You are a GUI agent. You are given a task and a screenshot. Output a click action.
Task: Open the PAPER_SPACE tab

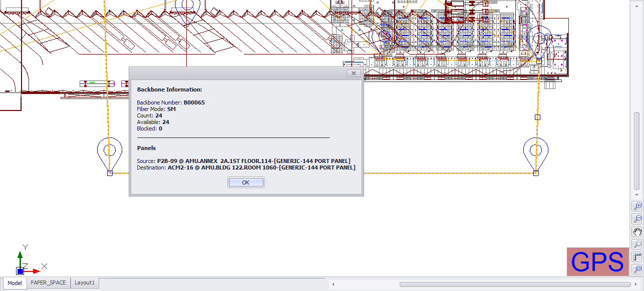tap(48, 283)
